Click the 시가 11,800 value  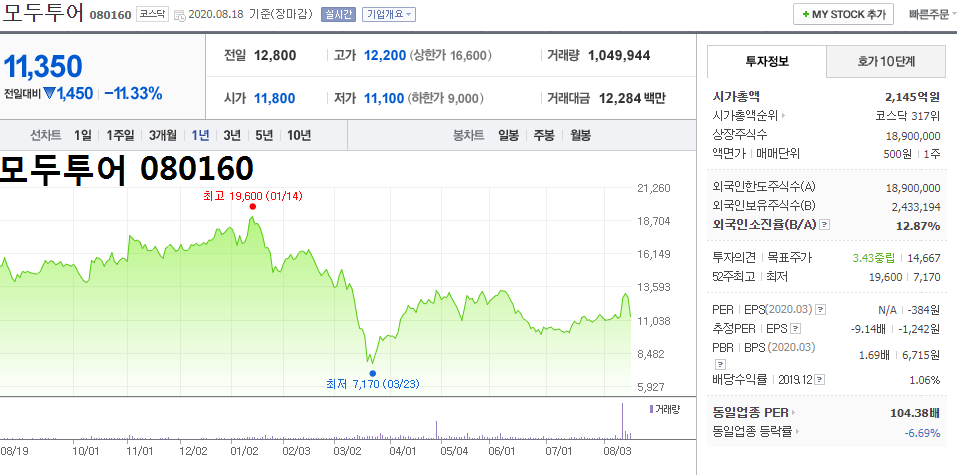click(274, 98)
